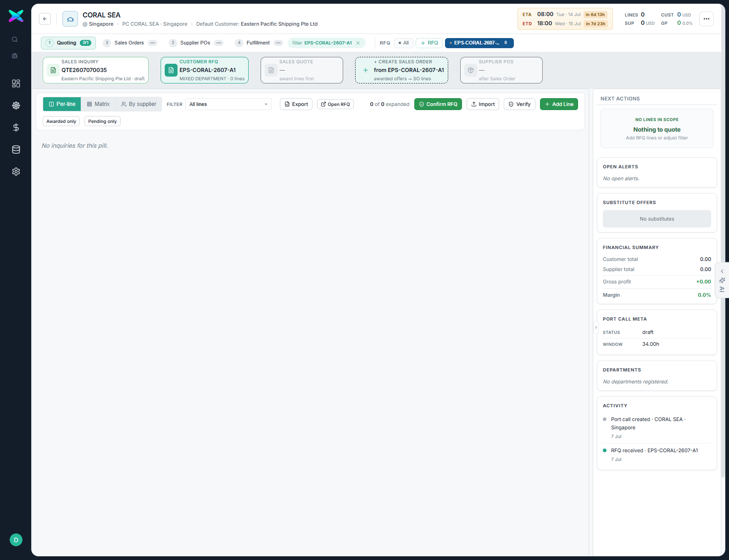Click the Margin 0.0% value
729x560 pixels.
[704, 295]
